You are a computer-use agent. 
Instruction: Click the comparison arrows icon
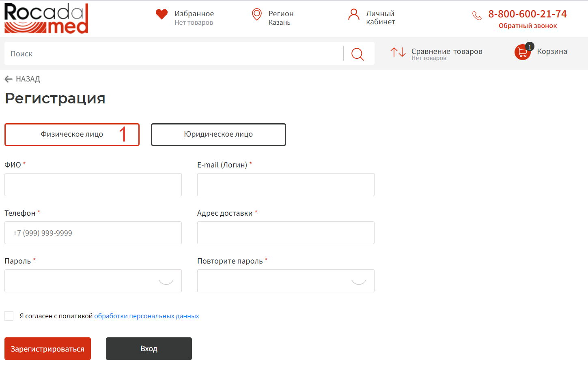pos(398,52)
